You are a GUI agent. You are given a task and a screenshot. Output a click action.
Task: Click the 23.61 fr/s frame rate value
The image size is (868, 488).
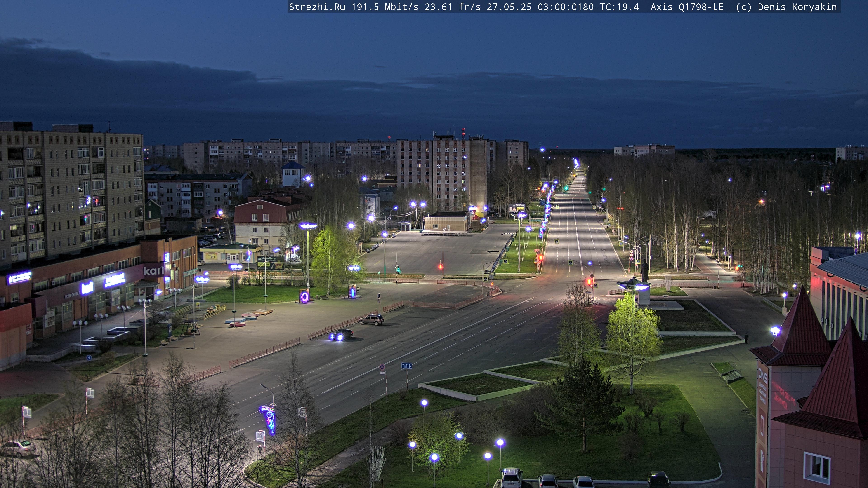(x=453, y=7)
